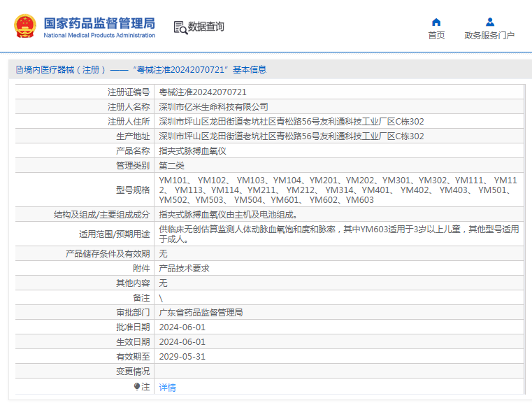532x403 pixels.
Task: Select 深圳市亿米生命科技有限公司 registrant name
Action: (213, 107)
